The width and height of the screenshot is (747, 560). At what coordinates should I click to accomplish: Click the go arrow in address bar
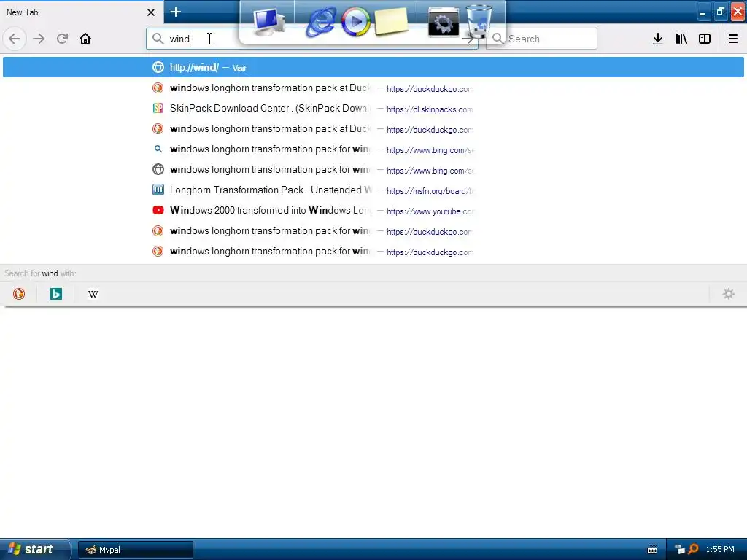[469, 39]
